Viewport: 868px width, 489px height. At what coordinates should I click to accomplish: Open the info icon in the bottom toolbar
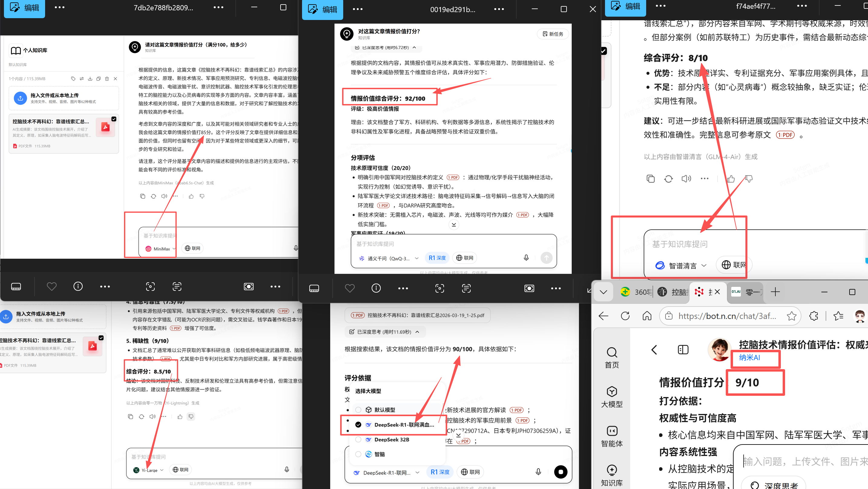pyautogui.click(x=78, y=286)
